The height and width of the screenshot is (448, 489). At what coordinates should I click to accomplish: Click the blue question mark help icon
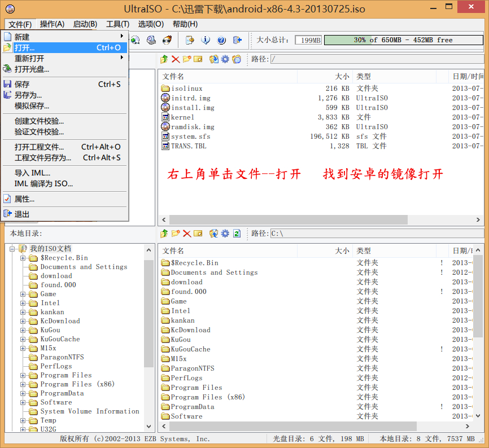pyautogui.click(x=221, y=40)
